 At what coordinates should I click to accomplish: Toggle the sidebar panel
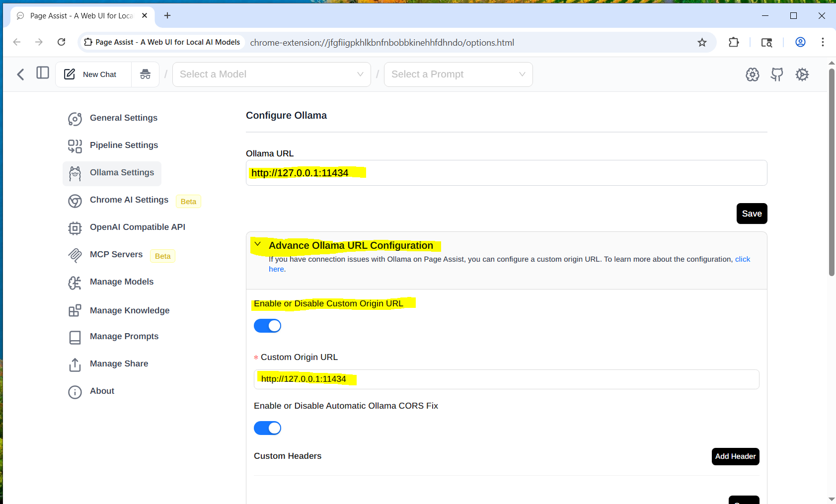click(x=43, y=72)
